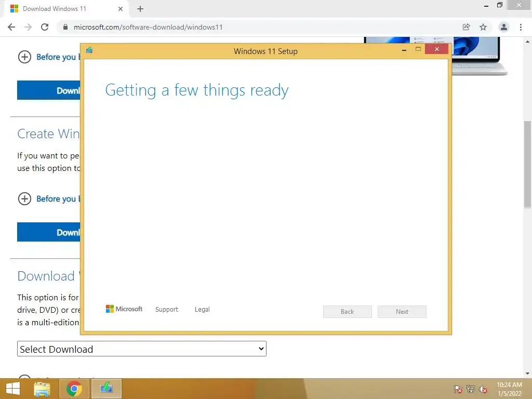Click the network tray icon

pyautogui.click(x=471, y=389)
